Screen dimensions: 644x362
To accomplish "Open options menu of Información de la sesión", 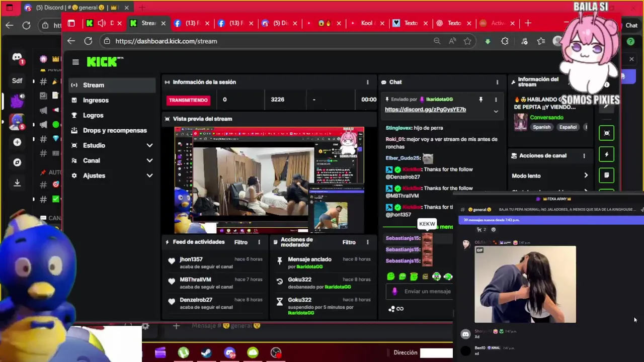I will point(367,82).
